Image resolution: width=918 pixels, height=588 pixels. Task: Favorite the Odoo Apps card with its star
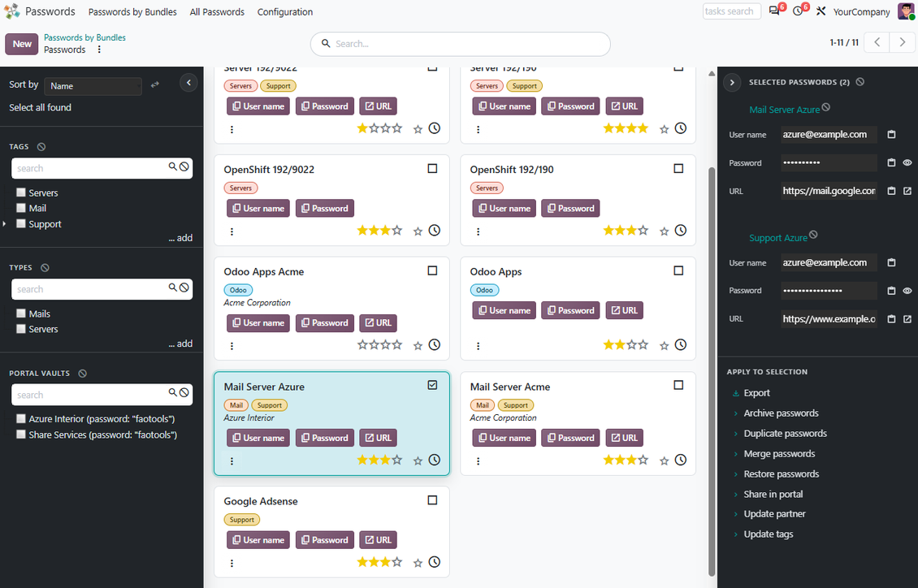click(x=664, y=345)
